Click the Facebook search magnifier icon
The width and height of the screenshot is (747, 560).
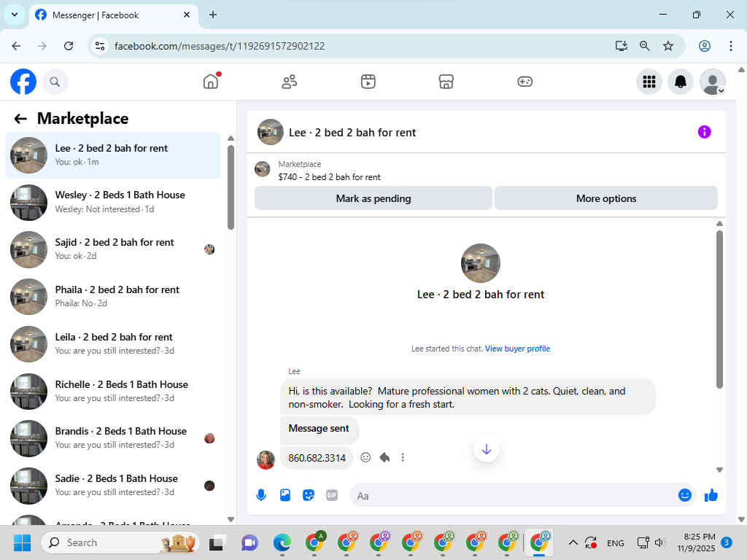coord(55,82)
